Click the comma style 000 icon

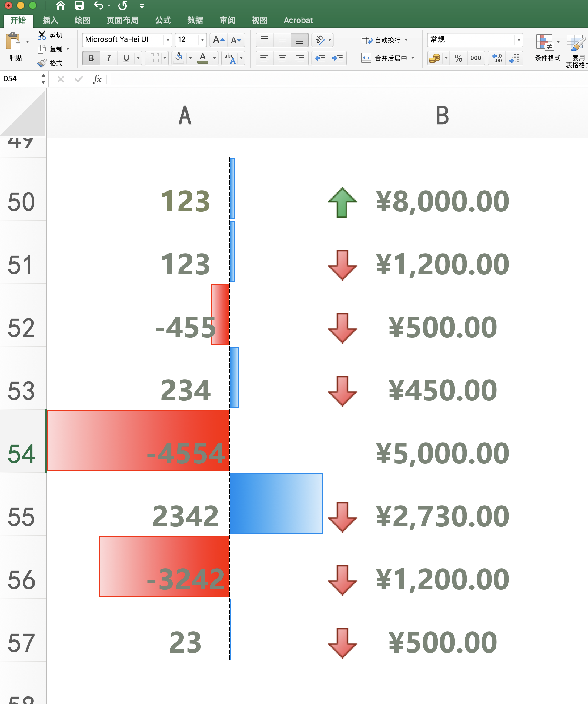pos(475,58)
